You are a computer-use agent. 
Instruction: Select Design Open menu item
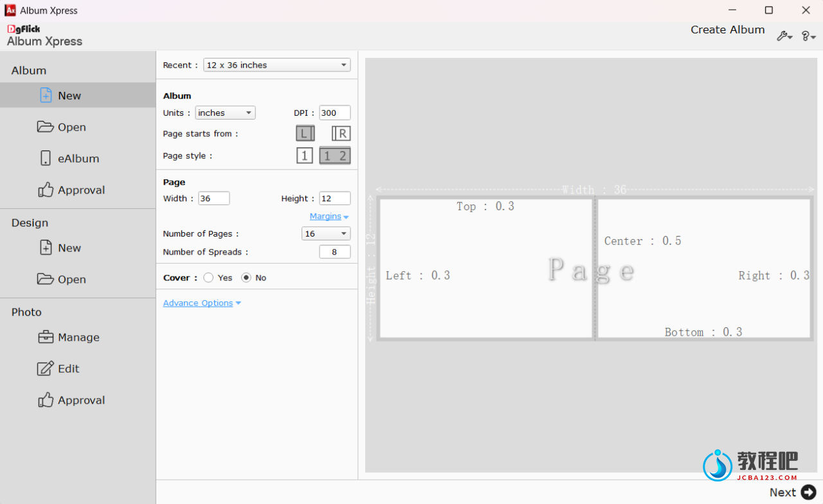coord(78,279)
